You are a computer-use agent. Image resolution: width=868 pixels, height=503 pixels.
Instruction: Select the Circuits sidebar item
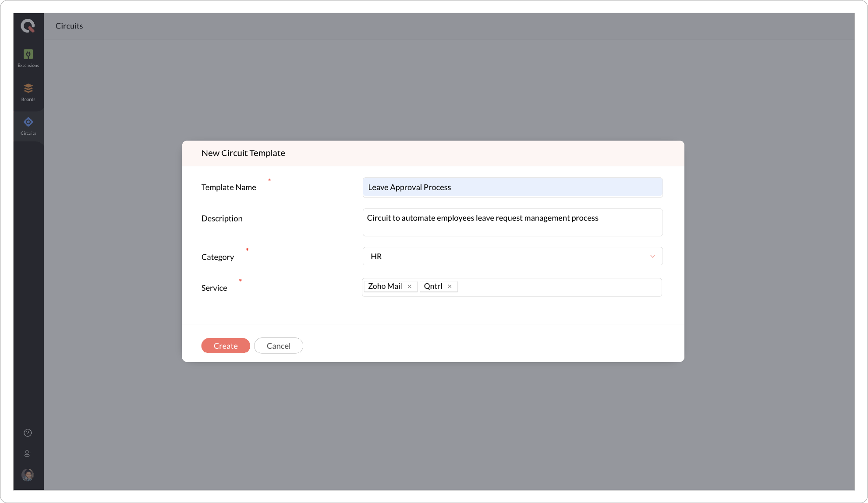click(28, 126)
